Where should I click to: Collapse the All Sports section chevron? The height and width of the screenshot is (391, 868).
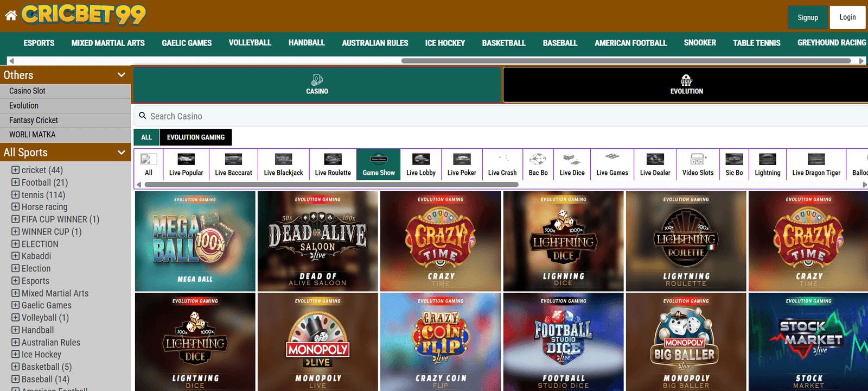click(x=122, y=153)
